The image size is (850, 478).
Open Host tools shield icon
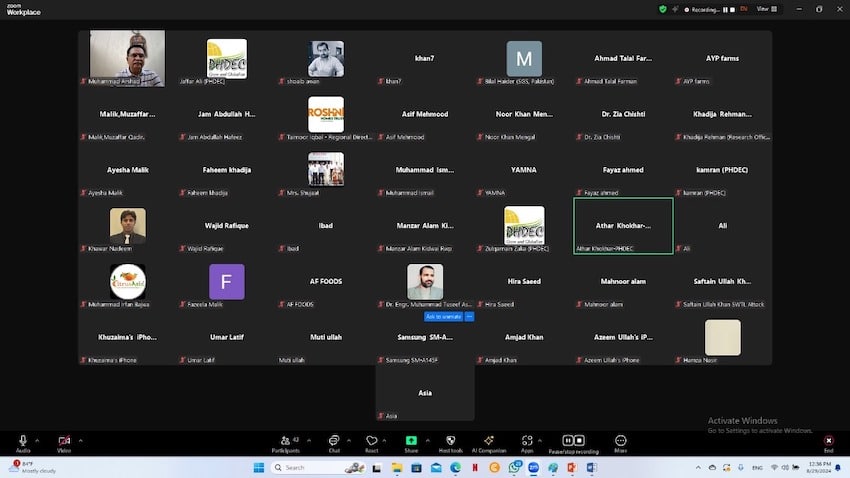450,441
